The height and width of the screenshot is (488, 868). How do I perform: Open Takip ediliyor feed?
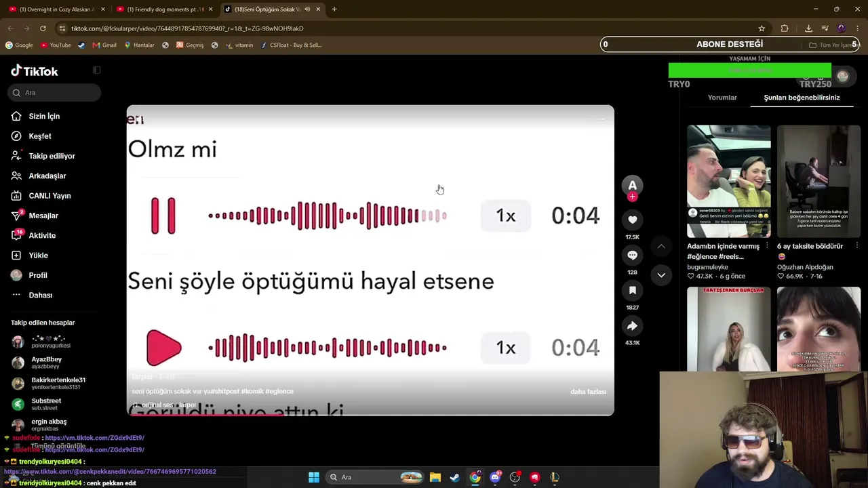pos(52,156)
